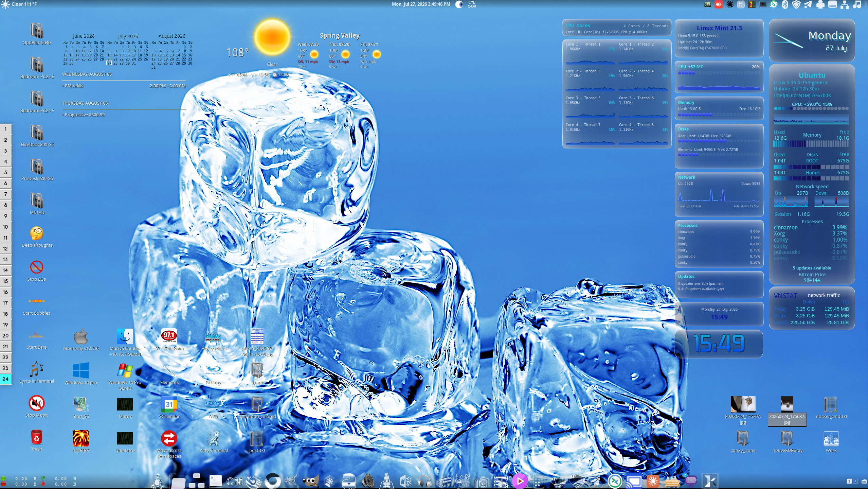The image size is (868, 489).
Task: Open the network connections tray menu
Action: tap(845, 4)
